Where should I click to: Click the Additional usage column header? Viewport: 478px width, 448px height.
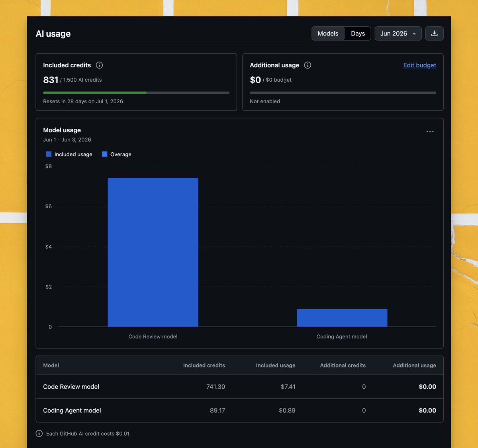coord(414,365)
